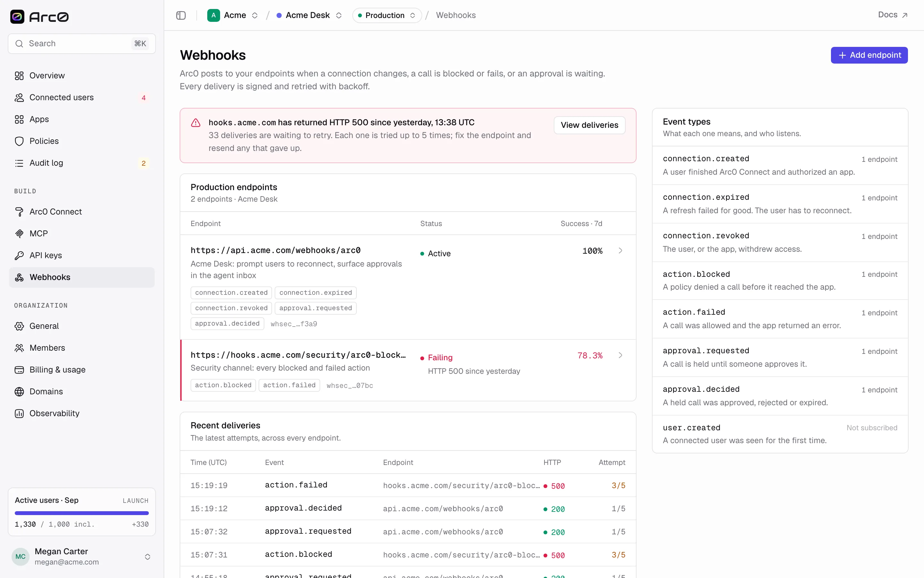This screenshot has height=578, width=924.
Task: Click the whsec_…f3a9 signing secret
Action: (294, 324)
